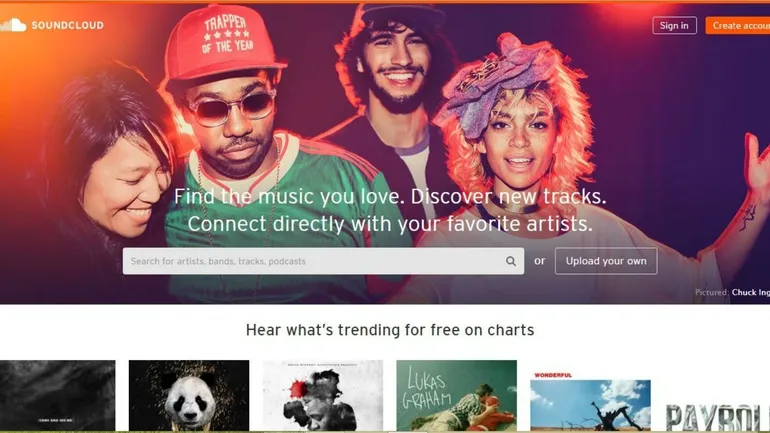
Task: Select the Upload your own button
Action: coord(606,261)
